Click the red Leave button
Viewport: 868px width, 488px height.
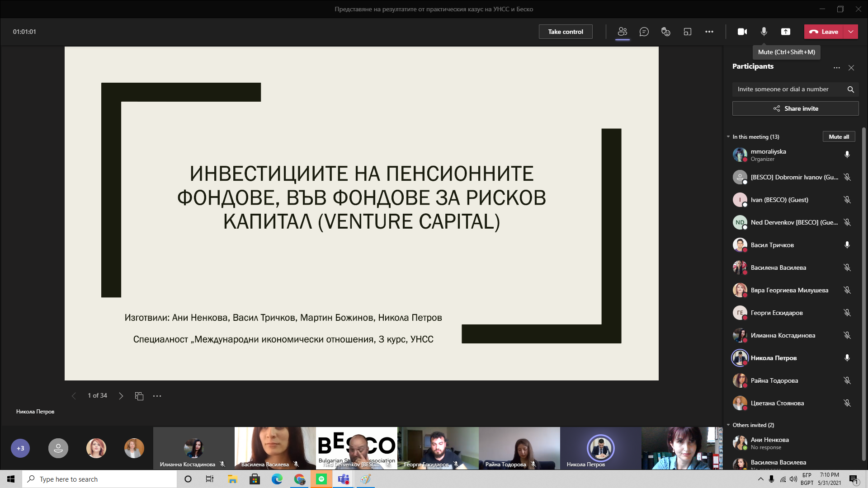(824, 32)
